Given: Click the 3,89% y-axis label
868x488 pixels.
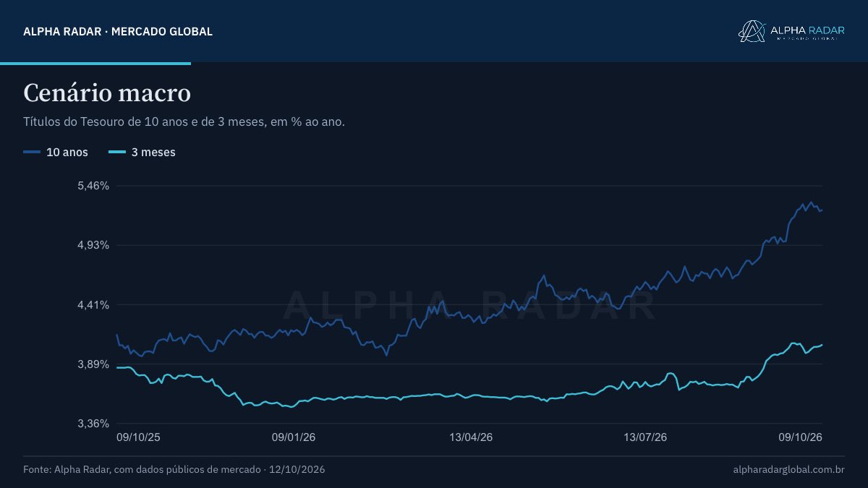Looking at the screenshot, I should click(92, 364).
